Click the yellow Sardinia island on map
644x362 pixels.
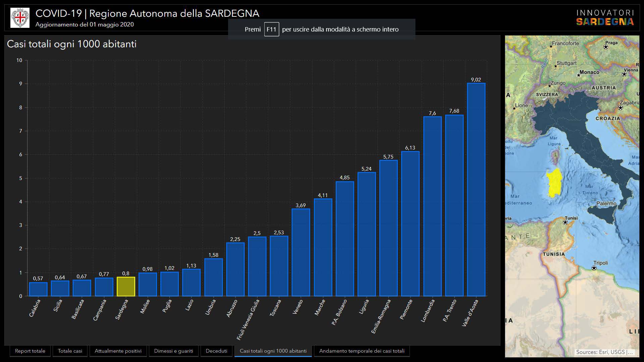554,183
